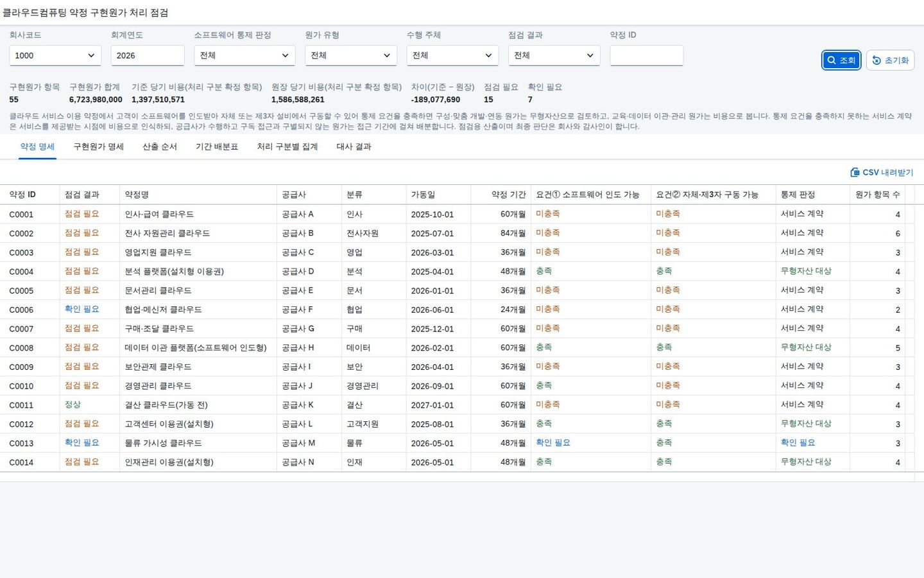Screen dimensions: 924x578
Task: Click 점검 필요 summary count 15
Action: [488, 100]
